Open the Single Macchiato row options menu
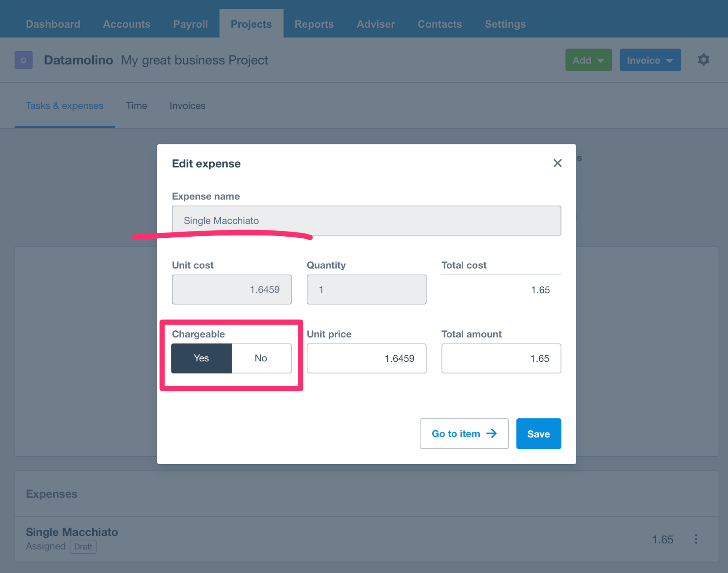The width and height of the screenshot is (728, 573). pos(696,539)
